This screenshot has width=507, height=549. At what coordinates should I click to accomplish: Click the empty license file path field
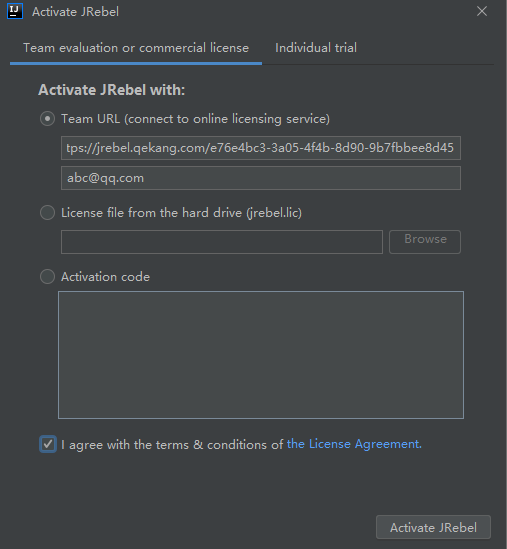(222, 242)
